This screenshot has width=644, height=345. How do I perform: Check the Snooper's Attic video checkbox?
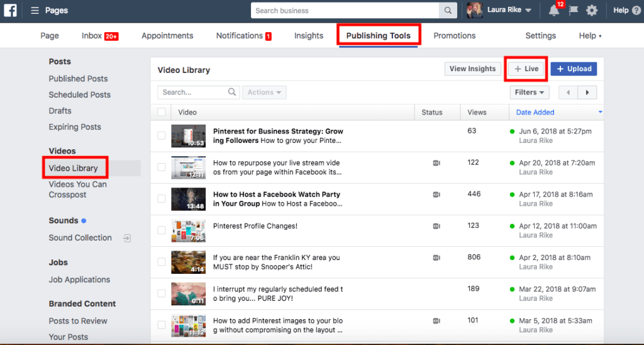click(x=162, y=261)
